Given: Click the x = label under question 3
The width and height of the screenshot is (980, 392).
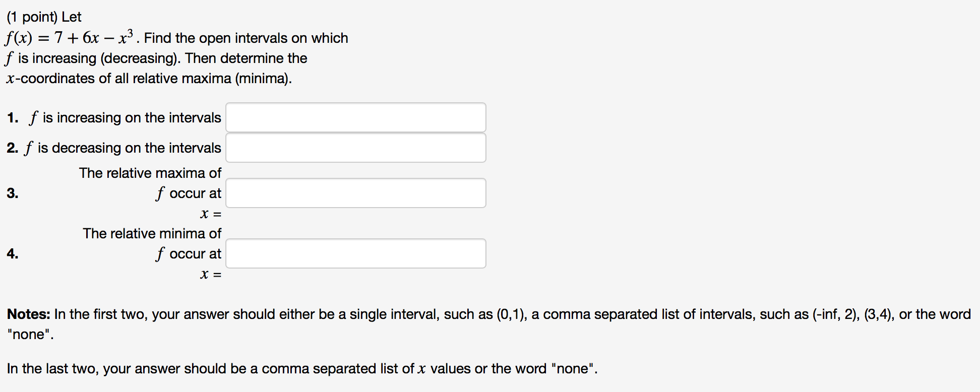Looking at the screenshot, I should [x=210, y=214].
